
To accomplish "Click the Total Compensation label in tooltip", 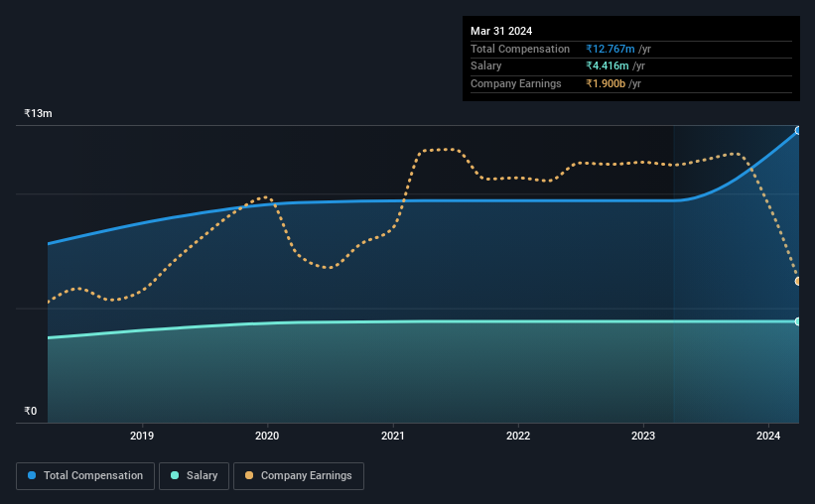I will tap(520, 49).
